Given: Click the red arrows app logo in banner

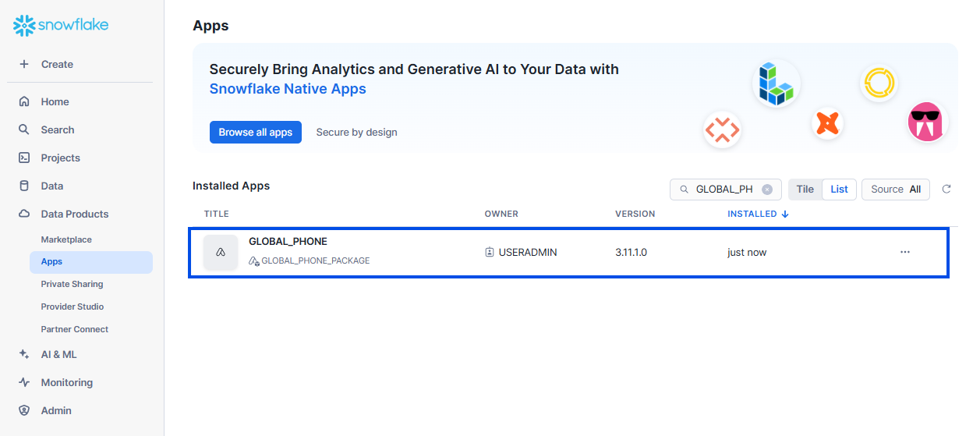Looking at the screenshot, I should 722,129.
